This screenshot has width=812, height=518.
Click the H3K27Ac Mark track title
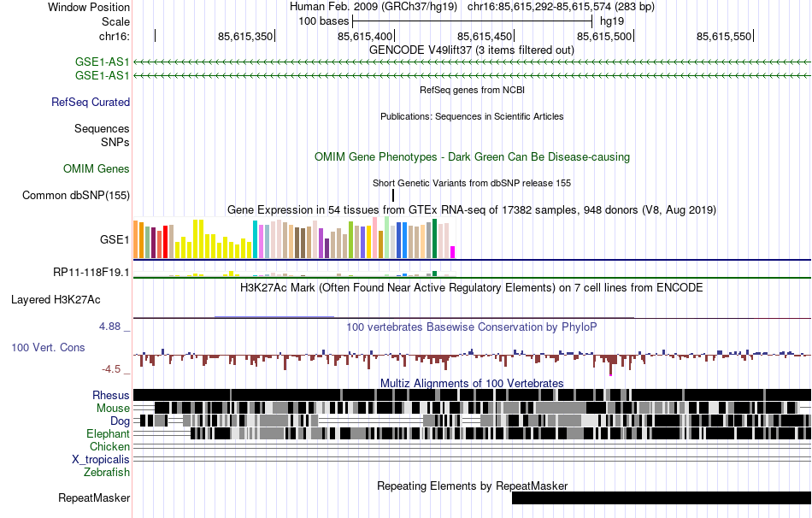coord(472,287)
